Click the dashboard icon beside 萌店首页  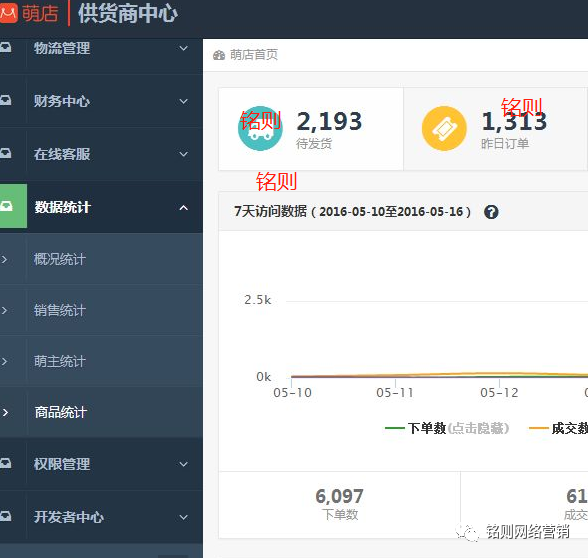point(219,56)
